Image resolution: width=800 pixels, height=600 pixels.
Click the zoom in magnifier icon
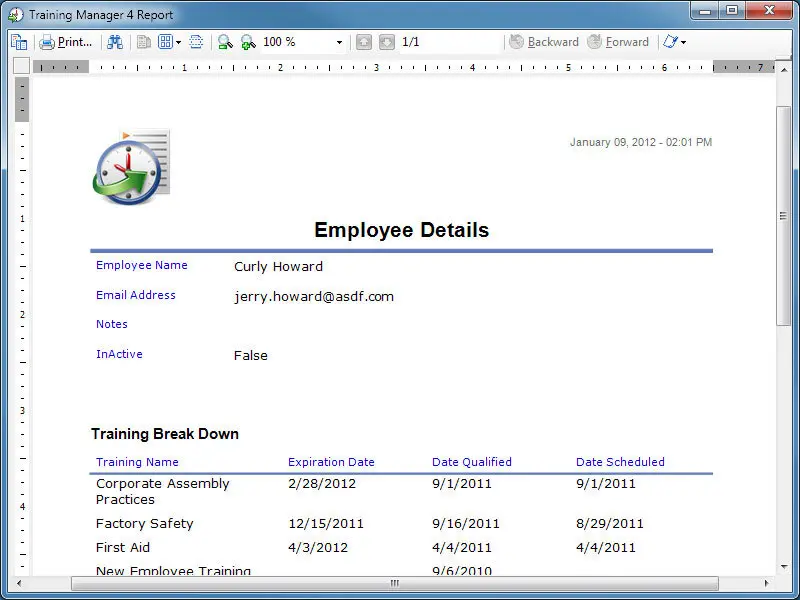coord(247,42)
